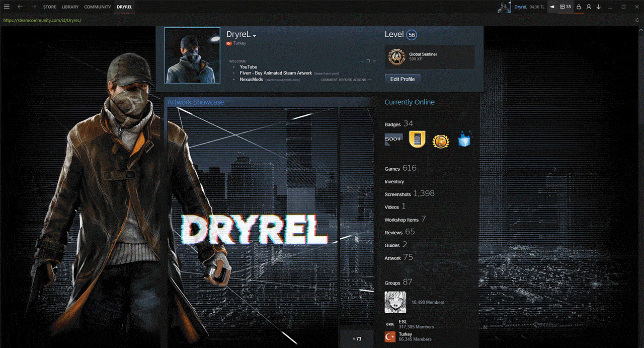The image size is (644, 348).
Task: Click the top-bar DryreL avatar thumbnail
Action: [505, 7]
